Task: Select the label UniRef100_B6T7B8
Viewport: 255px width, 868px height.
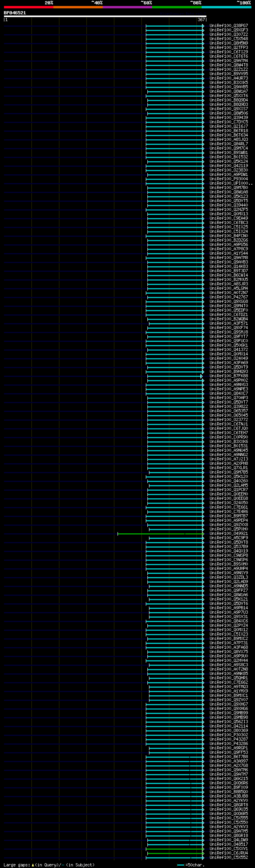Action: click(229, 757)
